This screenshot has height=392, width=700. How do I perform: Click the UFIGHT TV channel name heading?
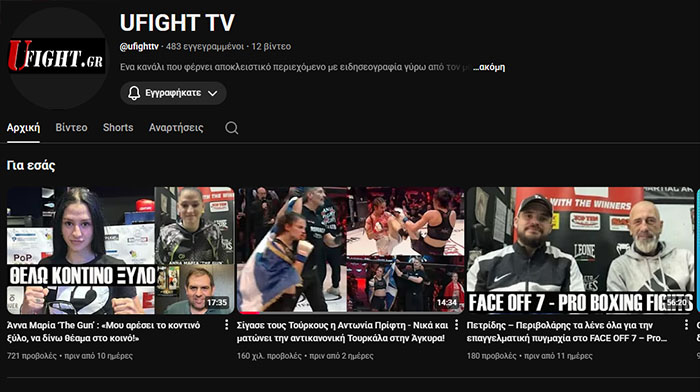pos(177,22)
